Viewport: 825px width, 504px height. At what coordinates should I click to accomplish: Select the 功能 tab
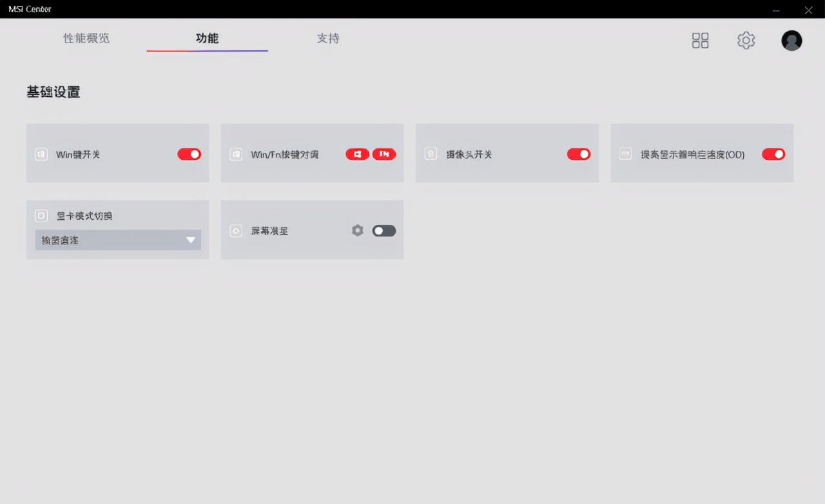tap(208, 39)
